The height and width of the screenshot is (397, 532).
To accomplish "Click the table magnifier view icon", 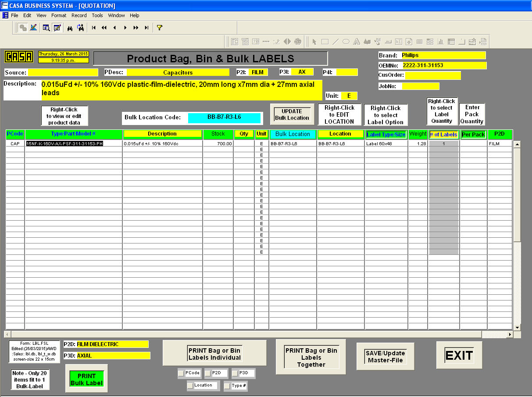I will coord(46,28).
